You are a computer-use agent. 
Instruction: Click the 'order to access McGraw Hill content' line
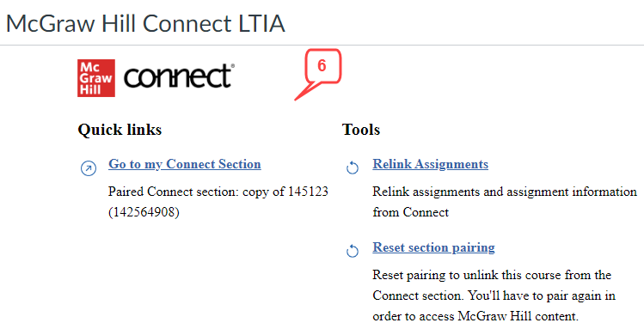475,316
